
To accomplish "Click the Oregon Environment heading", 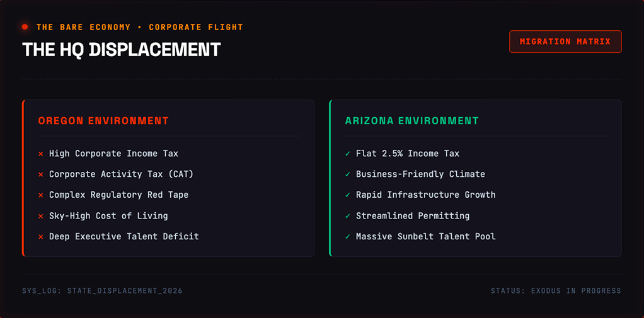I will tap(103, 121).
